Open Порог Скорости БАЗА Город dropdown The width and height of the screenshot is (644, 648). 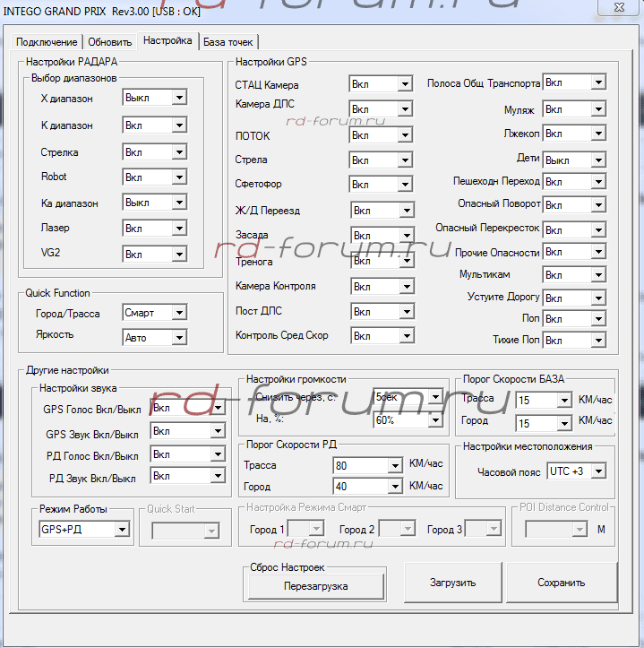[544, 423]
